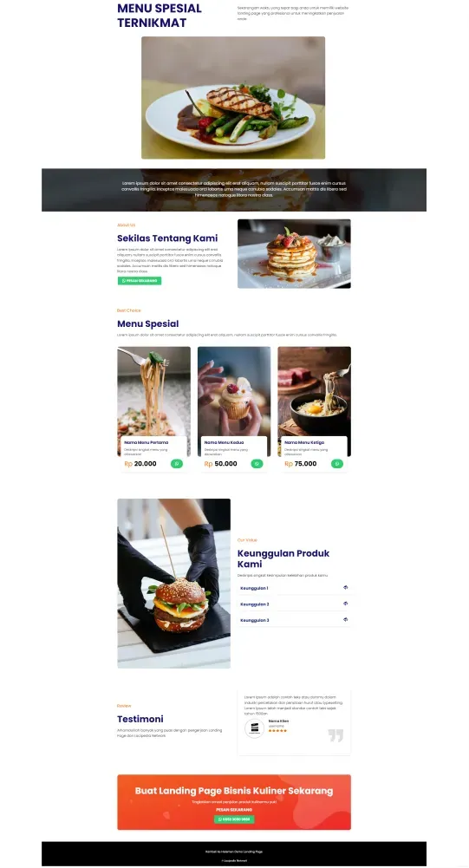Image resolution: width=469 pixels, height=868 pixels.
Task: Open Kembali ke Halaman Demo Landing Page link
Action: coord(234,852)
